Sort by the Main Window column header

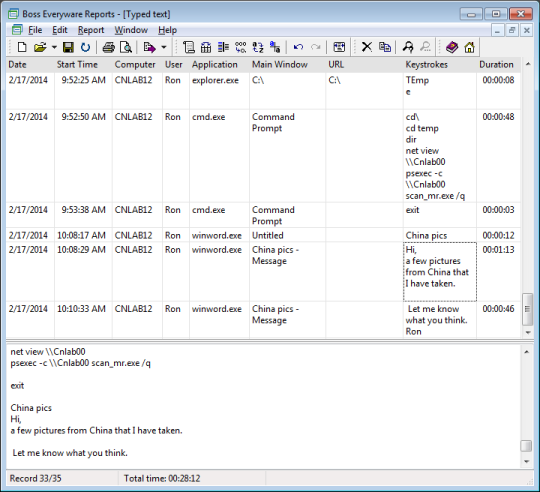tap(288, 65)
